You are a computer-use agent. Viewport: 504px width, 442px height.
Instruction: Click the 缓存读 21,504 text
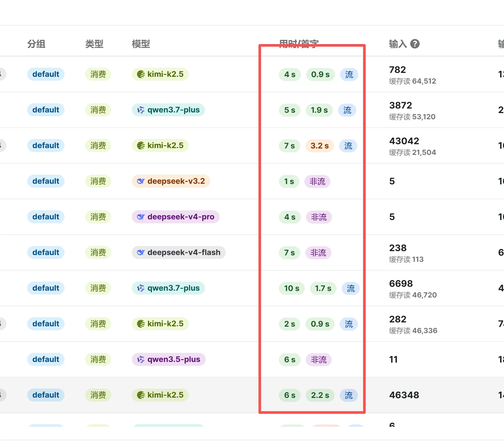413,152
